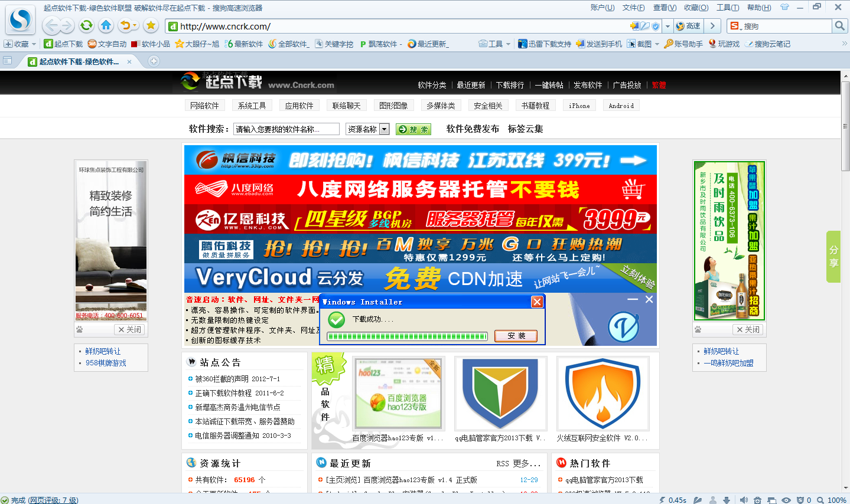The width and height of the screenshot is (850, 504).
Task: Switch to the 安全相关 category tab
Action: (x=488, y=105)
